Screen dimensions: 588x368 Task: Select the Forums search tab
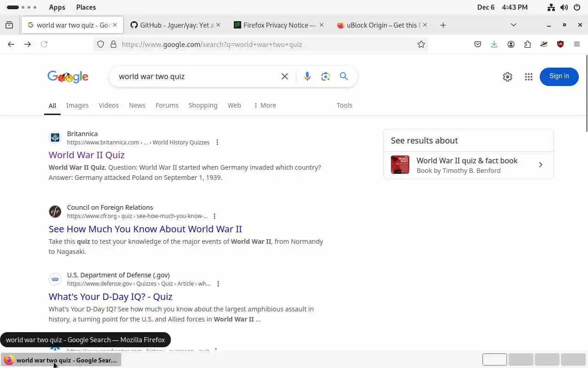tap(167, 105)
